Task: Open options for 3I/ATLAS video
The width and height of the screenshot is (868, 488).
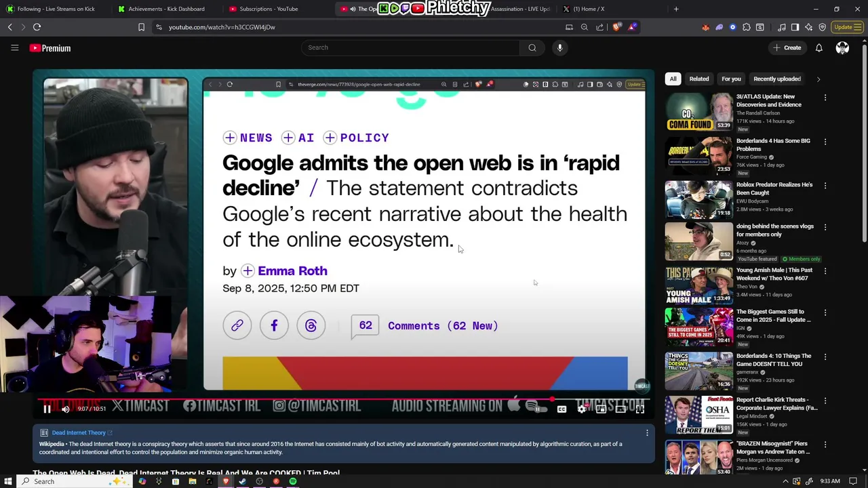Action: (825, 98)
